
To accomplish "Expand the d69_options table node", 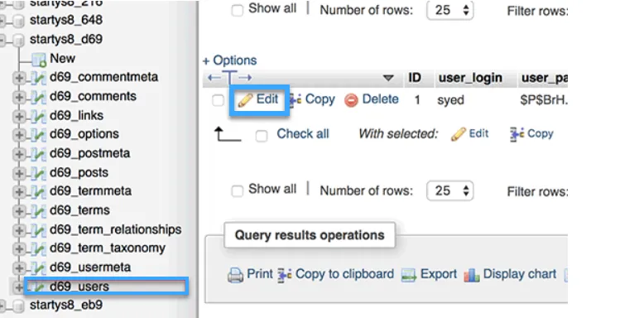I will pos(18,135).
